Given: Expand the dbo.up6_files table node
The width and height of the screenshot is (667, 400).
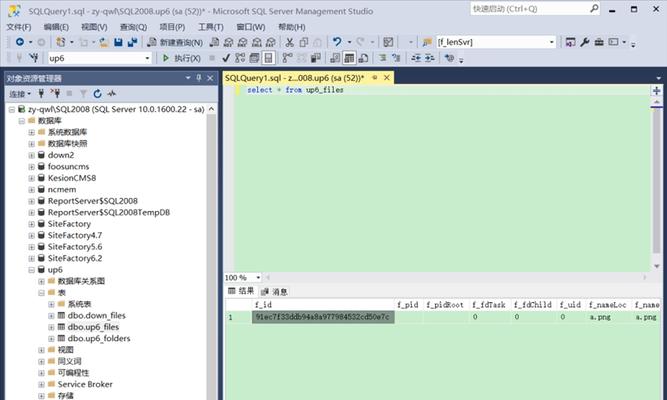Looking at the screenshot, I should (x=51, y=327).
